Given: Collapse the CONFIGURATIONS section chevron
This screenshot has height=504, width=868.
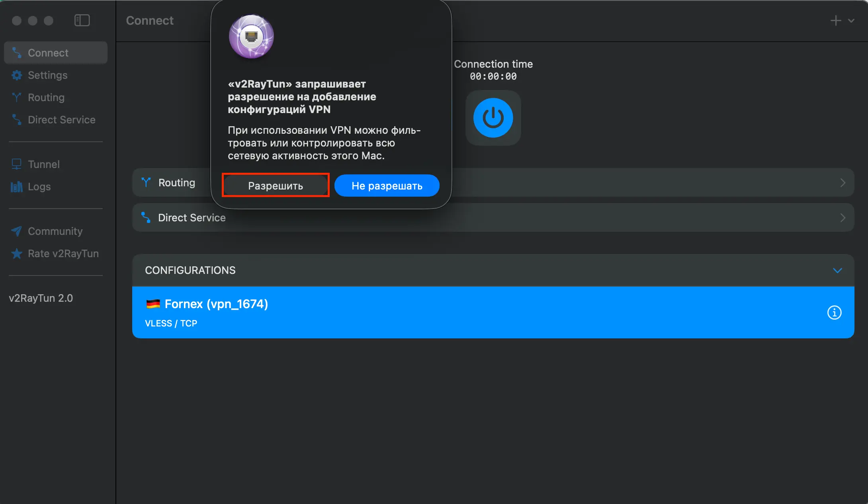Looking at the screenshot, I should [x=837, y=270].
